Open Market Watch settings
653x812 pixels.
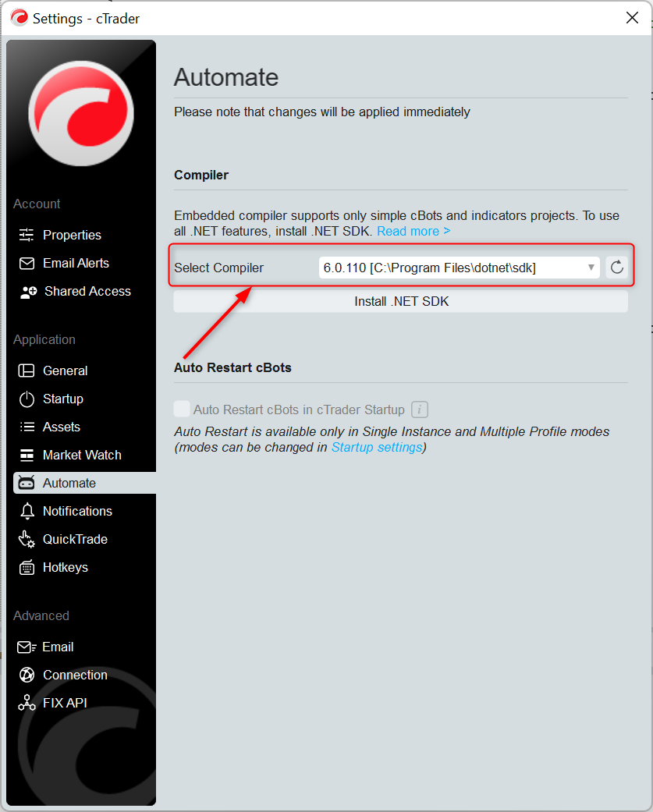pos(82,455)
